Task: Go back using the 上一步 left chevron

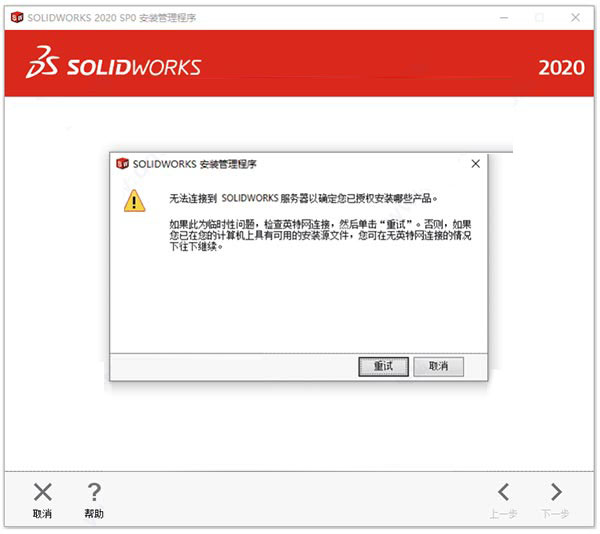Action: [504, 492]
